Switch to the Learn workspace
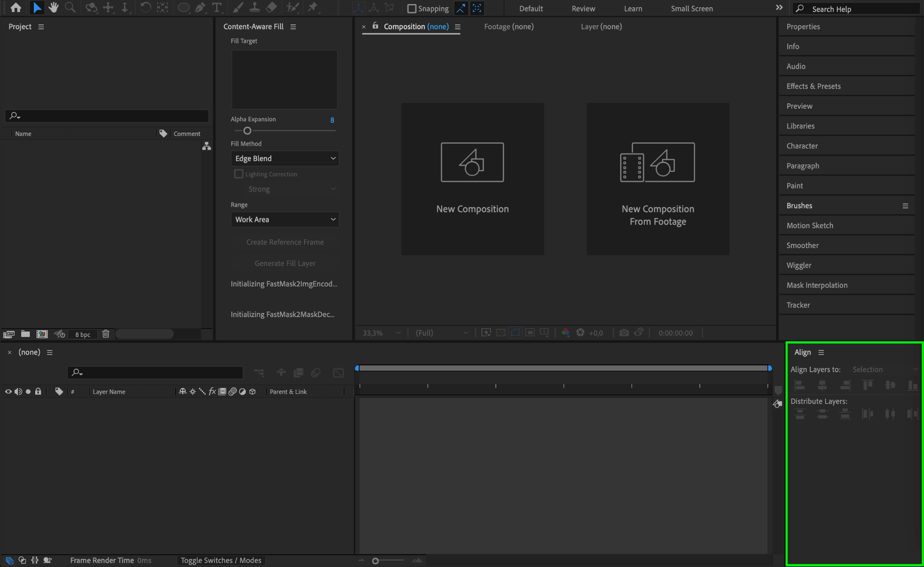Image resolution: width=924 pixels, height=567 pixels. [x=633, y=9]
